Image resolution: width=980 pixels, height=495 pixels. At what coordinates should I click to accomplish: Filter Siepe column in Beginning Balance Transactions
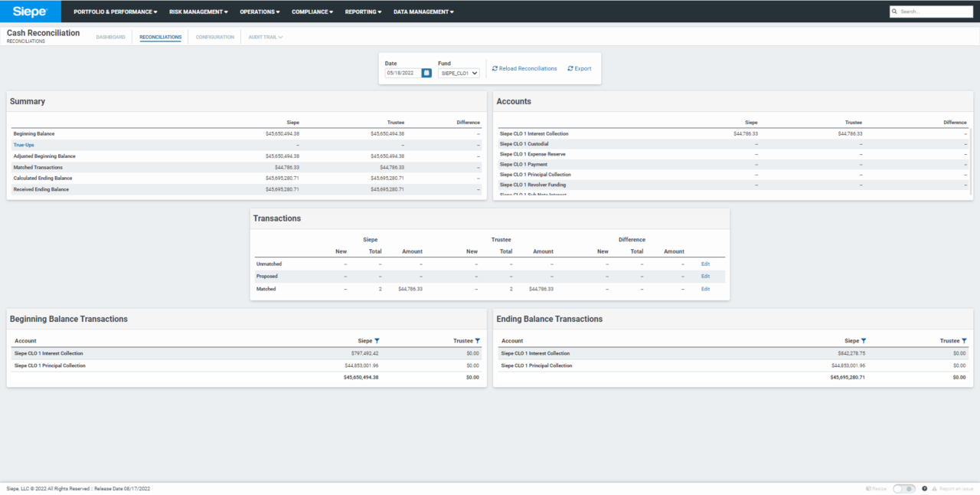pyautogui.click(x=377, y=340)
